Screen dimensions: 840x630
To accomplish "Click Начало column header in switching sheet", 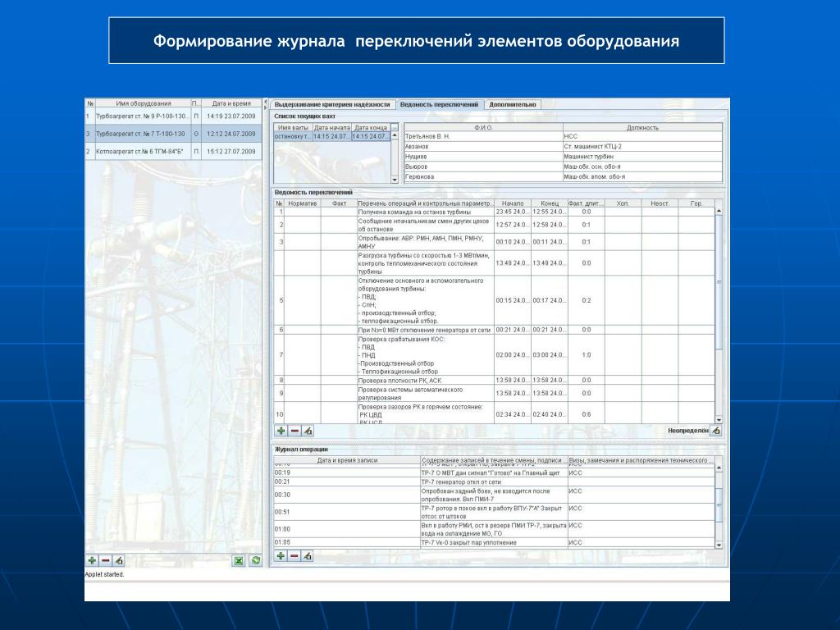I will (513, 203).
